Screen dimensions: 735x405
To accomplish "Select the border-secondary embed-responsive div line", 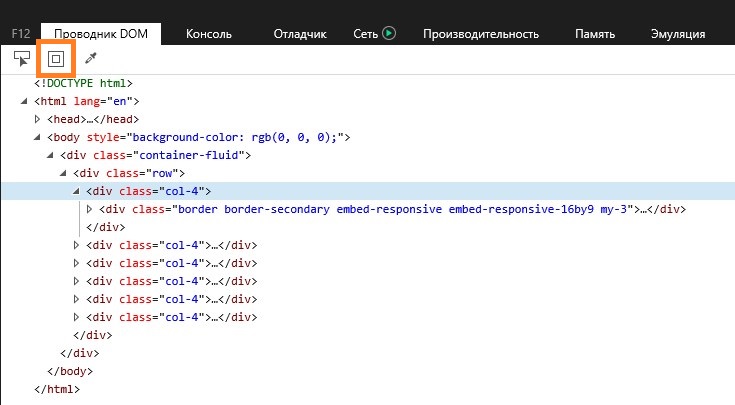I will [x=392, y=209].
